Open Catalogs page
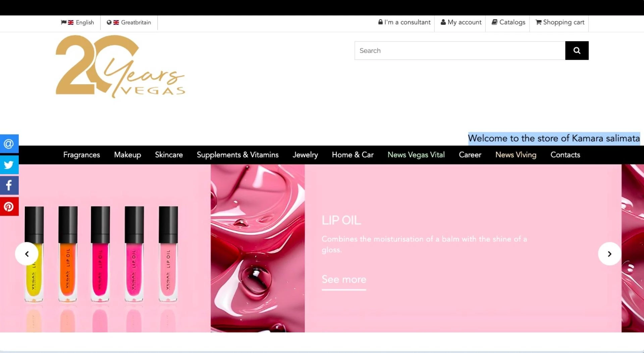The width and height of the screenshot is (644, 353). click(x=508, y=22)
